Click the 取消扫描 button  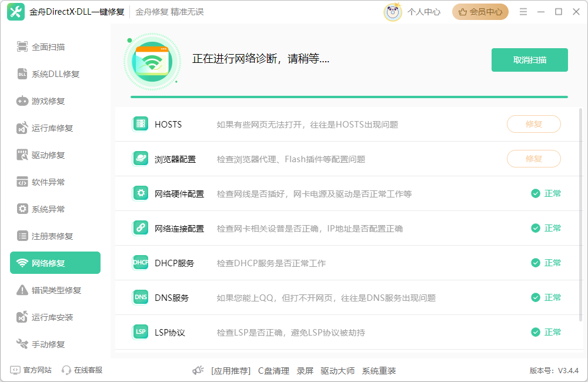530,60
